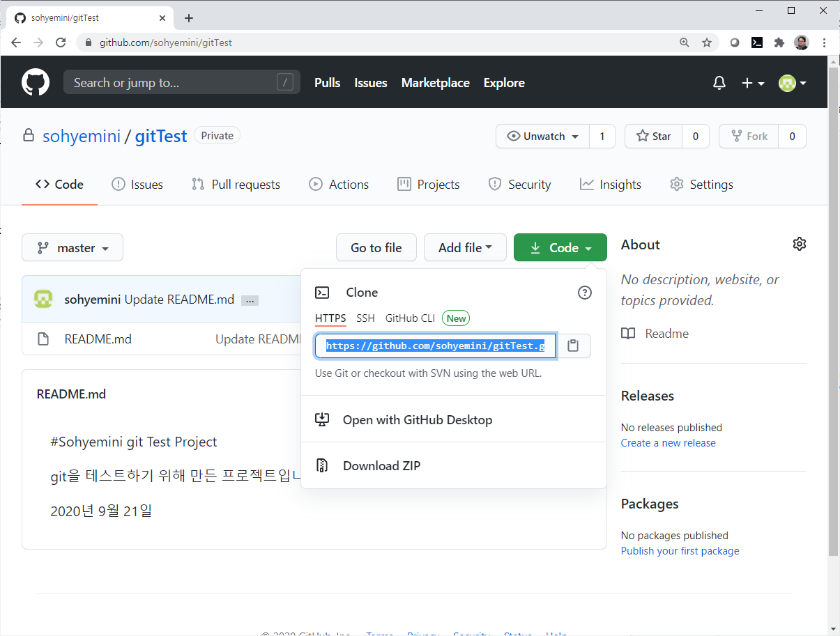The width and height of the screenshot is (840, 636).
Task: Go to Explore
Action: (504, 83)
